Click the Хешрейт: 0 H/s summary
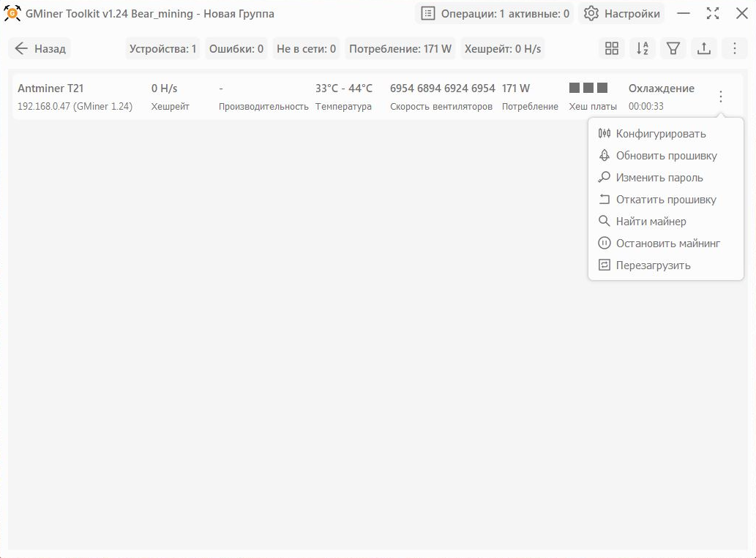The image size is (756, 558). pos(502,49)
